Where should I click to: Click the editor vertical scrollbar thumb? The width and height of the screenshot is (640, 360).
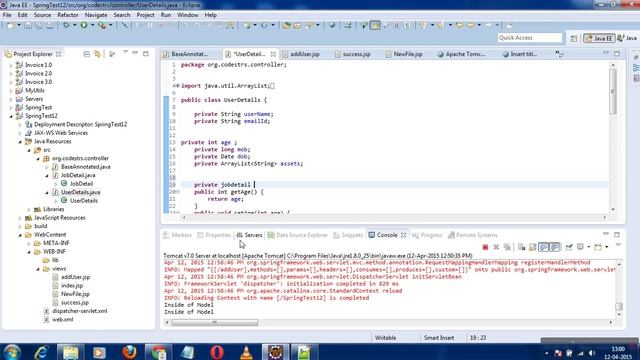pos(613,92)
